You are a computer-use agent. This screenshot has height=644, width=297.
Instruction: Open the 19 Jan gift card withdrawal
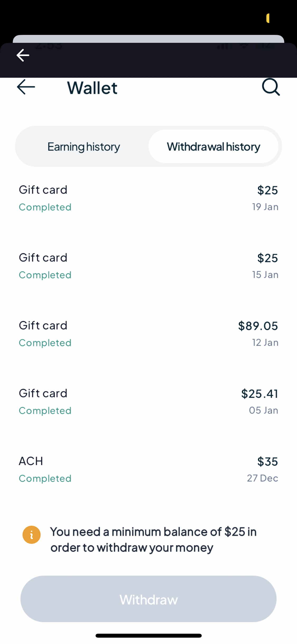tap(148, 198)
